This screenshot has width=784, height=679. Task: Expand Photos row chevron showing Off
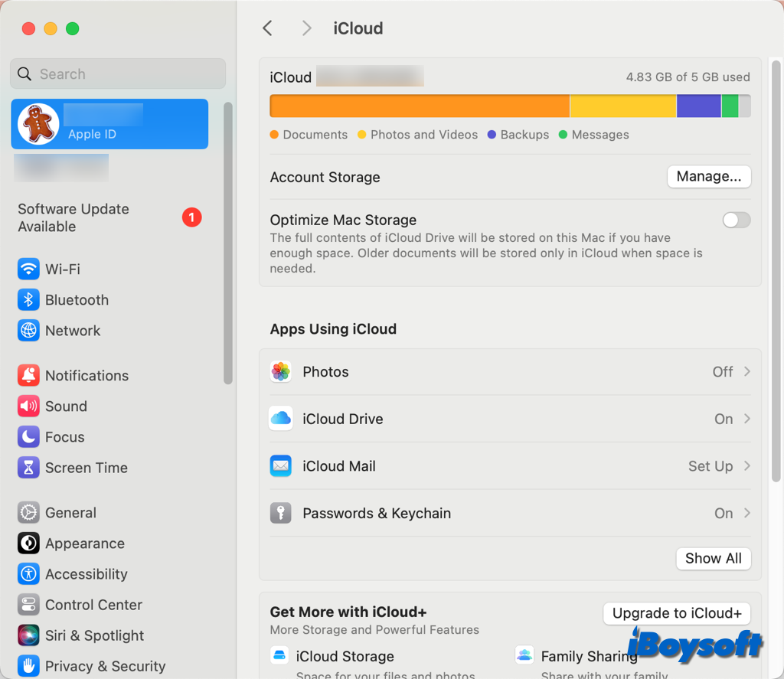pos(747,372)
